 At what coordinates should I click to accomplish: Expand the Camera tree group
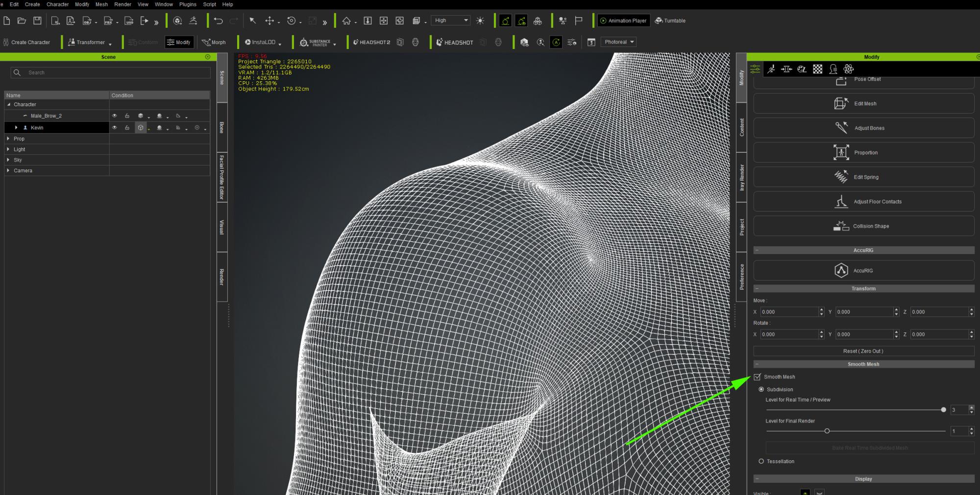[8, 171]
